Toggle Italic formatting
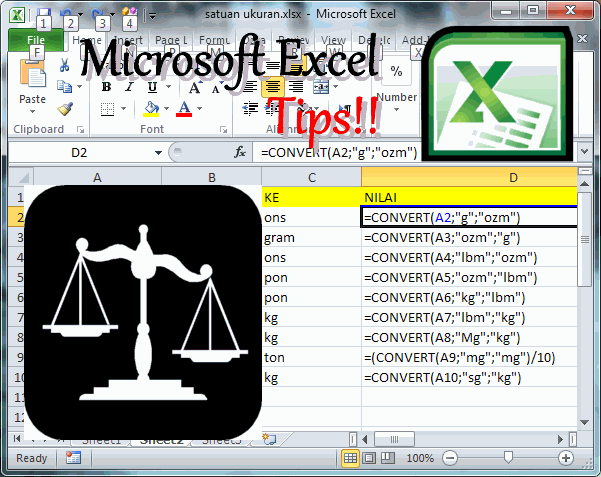This screenshot has height=477, width=601. tap(129, 87)
